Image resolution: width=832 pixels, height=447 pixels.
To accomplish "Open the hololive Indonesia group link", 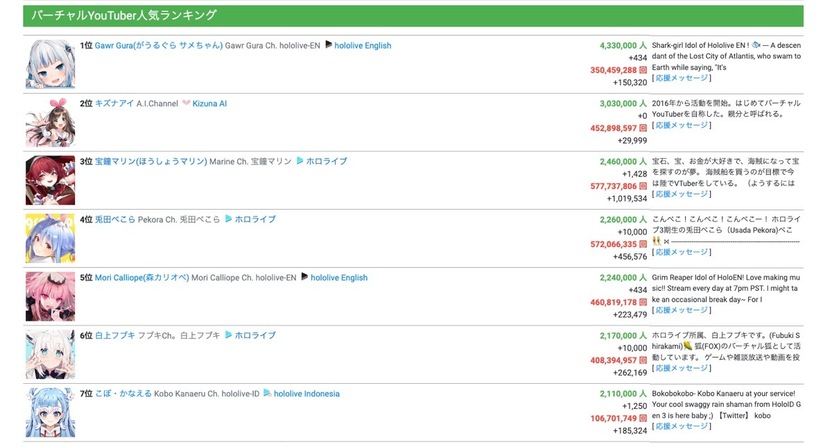I will (307, 394).
